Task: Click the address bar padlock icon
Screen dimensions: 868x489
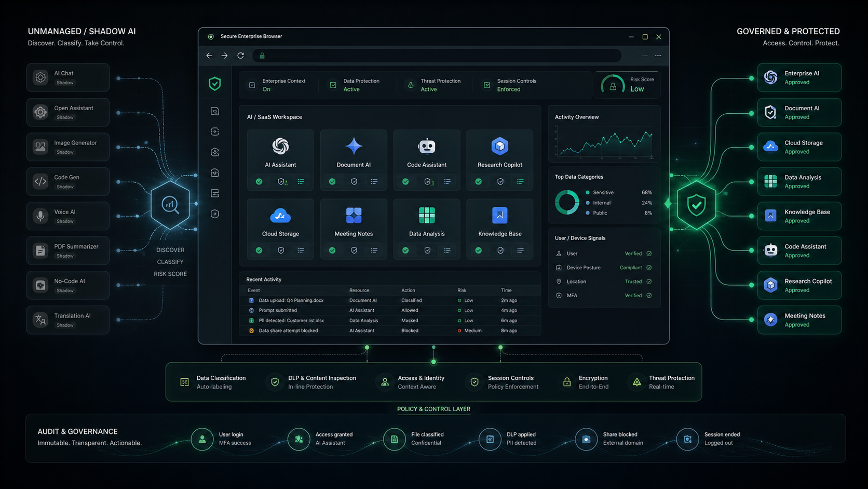Action: click(x=262, y=56)
